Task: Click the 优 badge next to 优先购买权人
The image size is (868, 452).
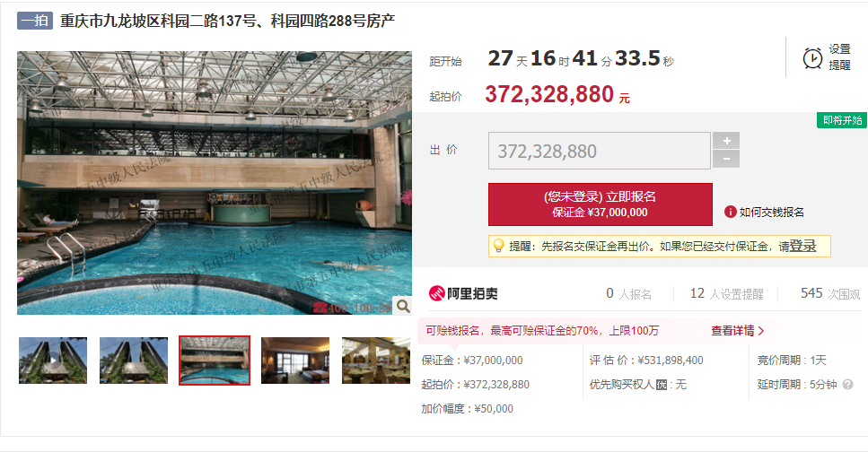Action: (x=662, y=385)
